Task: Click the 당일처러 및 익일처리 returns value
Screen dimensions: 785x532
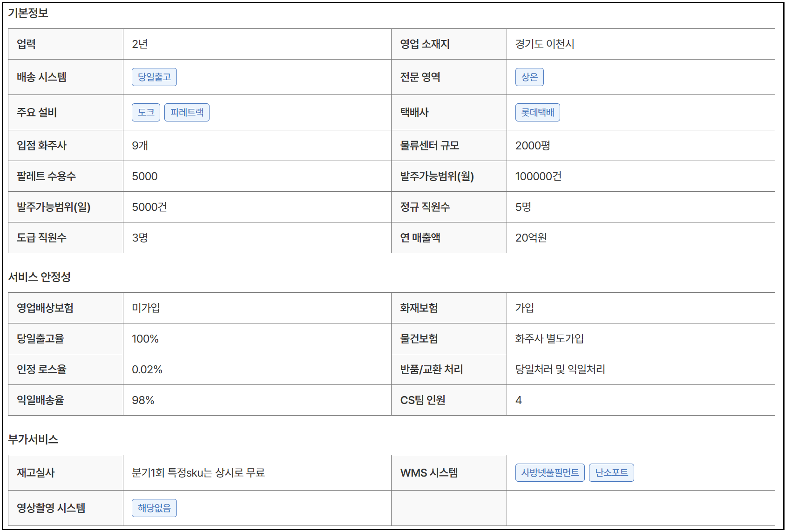Action: tap(560, 370)
